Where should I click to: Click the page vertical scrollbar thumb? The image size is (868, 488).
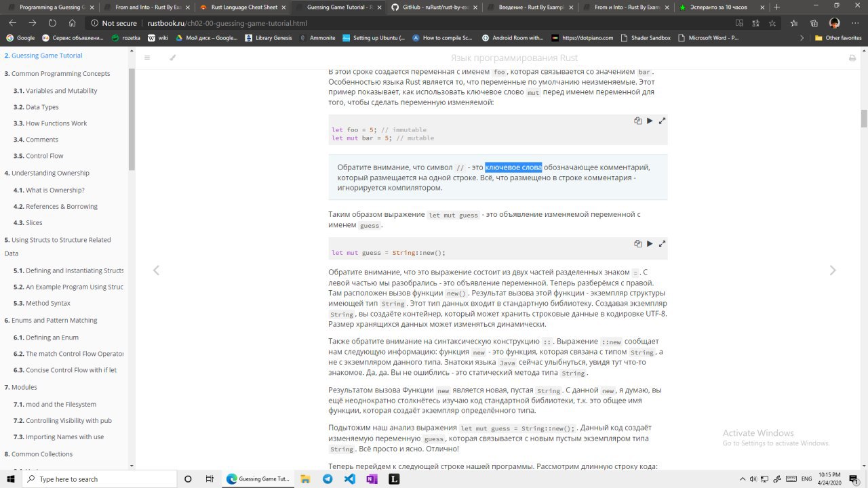864,119
